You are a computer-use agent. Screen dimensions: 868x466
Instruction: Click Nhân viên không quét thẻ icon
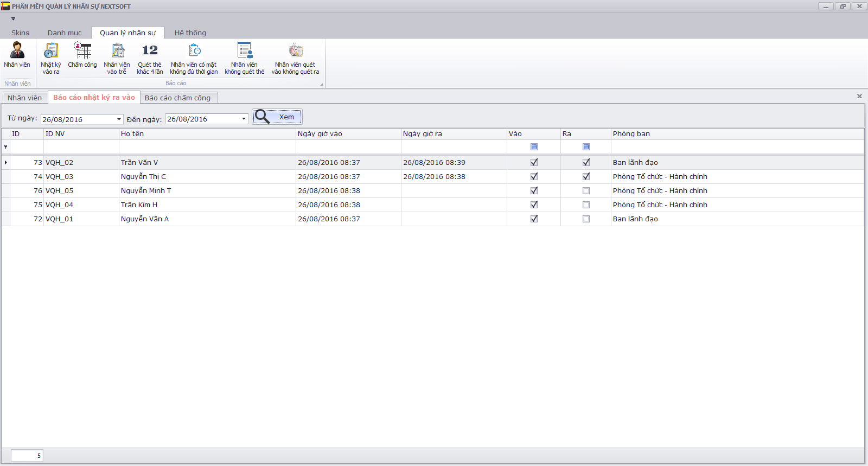click(x=245, y=56)
